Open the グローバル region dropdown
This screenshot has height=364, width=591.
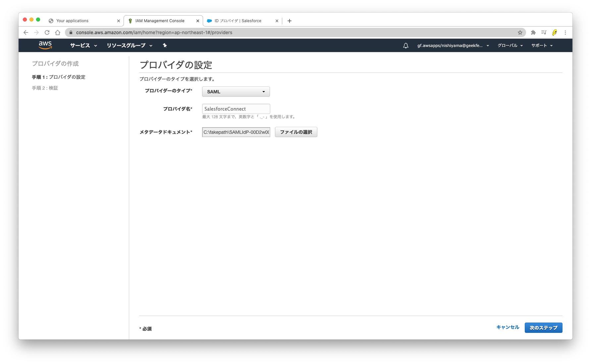tap(510, 45)
